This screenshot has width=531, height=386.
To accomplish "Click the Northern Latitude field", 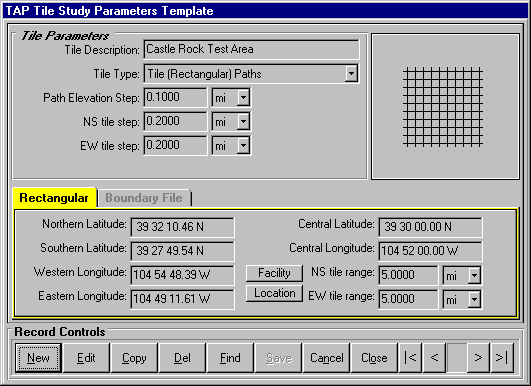I will (182, 227).
